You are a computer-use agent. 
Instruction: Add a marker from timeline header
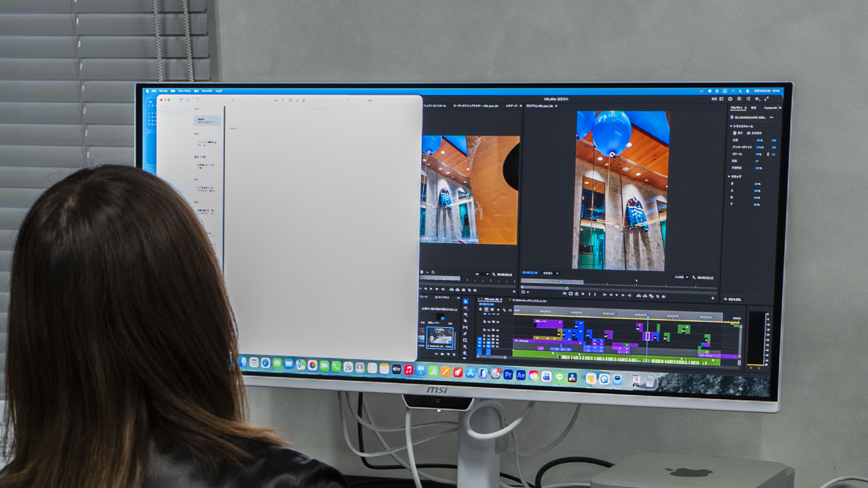[498, 310]
